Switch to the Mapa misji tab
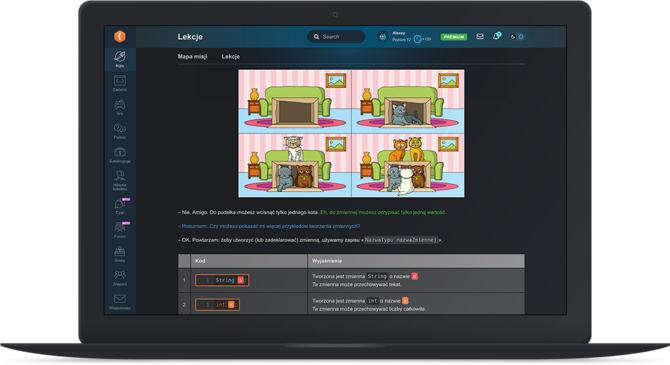The height and width of the screenshot is (365, 670). click(x=192, y=56)
